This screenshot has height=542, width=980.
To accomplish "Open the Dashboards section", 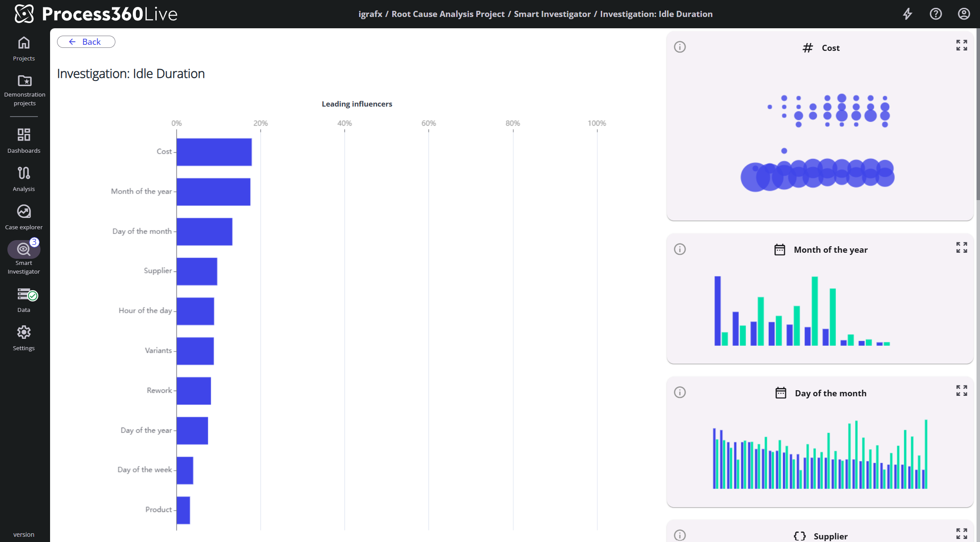I will (24, 141).
